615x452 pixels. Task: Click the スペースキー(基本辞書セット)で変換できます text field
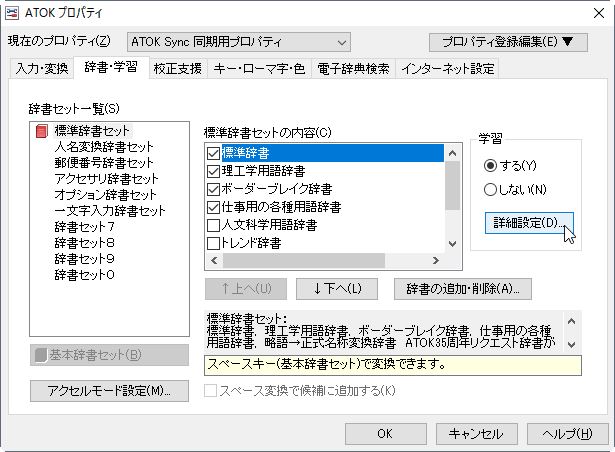[x=393, y=366]
